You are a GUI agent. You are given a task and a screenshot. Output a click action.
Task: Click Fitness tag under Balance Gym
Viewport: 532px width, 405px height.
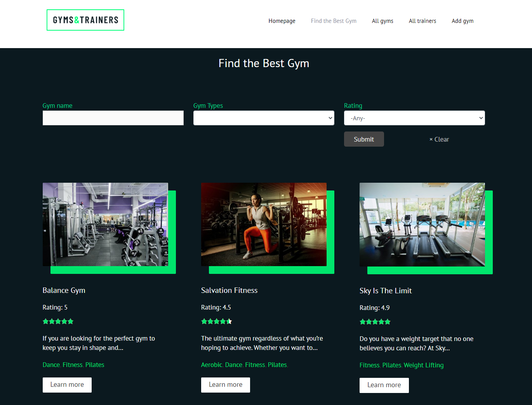73,365
